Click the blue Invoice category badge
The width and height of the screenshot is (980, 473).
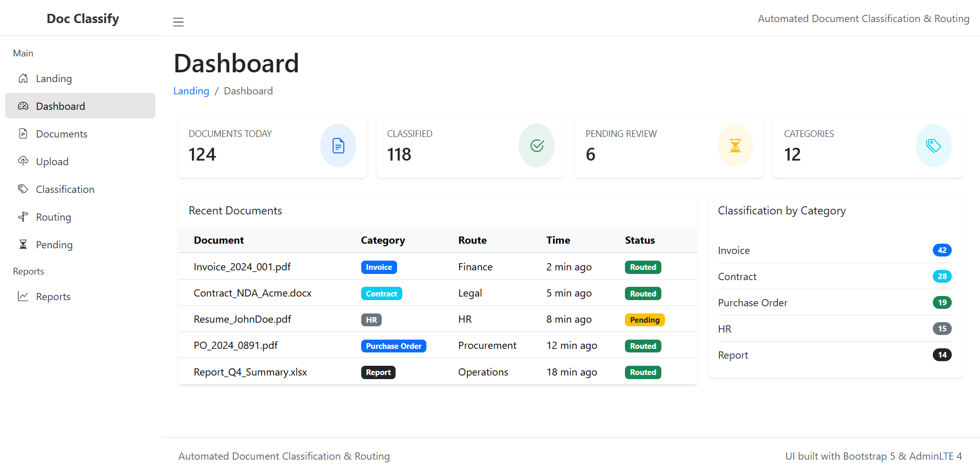[x=379, y=267]
